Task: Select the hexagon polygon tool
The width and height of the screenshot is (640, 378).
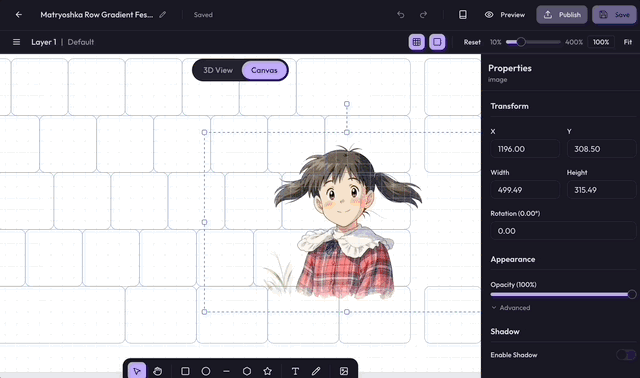Action: coord(247,371)
